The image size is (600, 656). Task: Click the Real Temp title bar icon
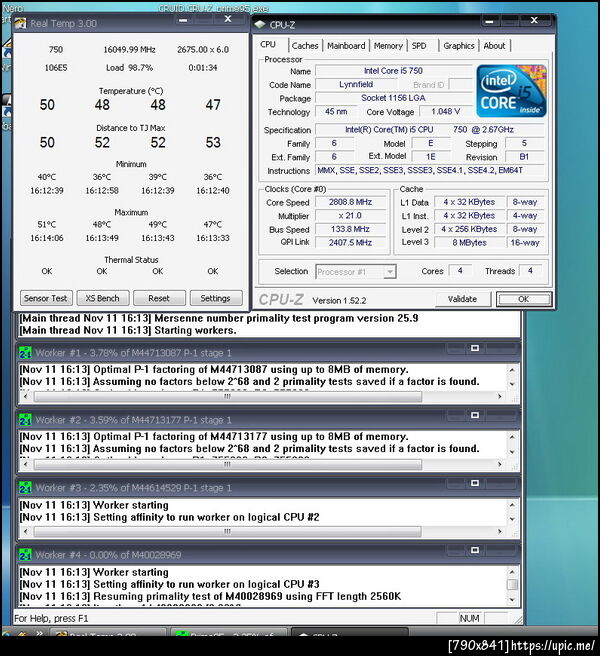tap(20, 23)
